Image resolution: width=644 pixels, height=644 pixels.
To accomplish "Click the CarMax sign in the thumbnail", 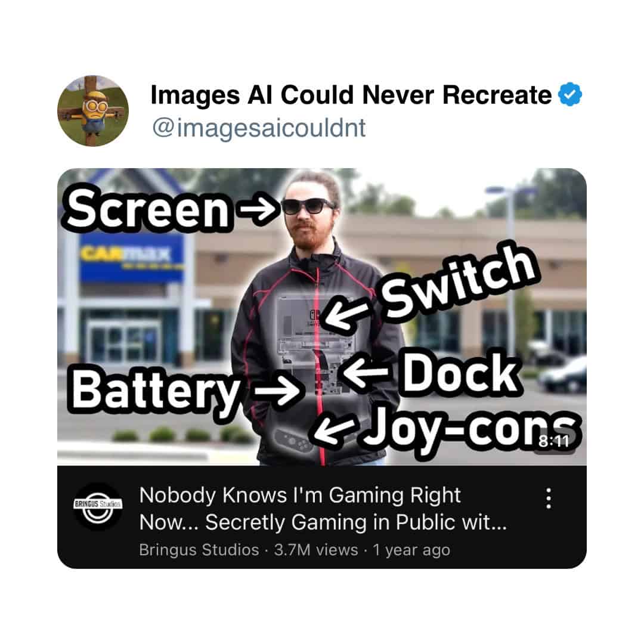I will [131, 258].
